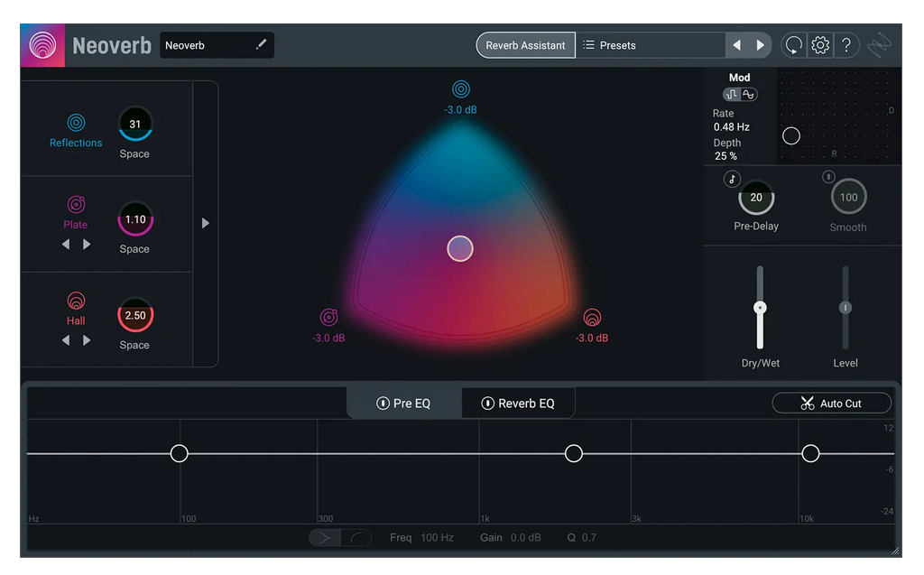
Task: Load the previous preset with the left arrow
Action: tap(736, 45)
